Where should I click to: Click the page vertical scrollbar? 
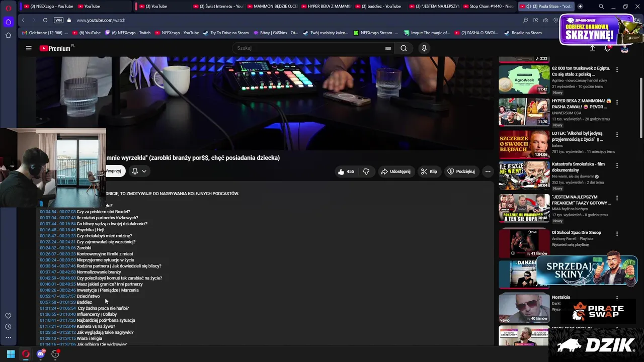(640, 108)
